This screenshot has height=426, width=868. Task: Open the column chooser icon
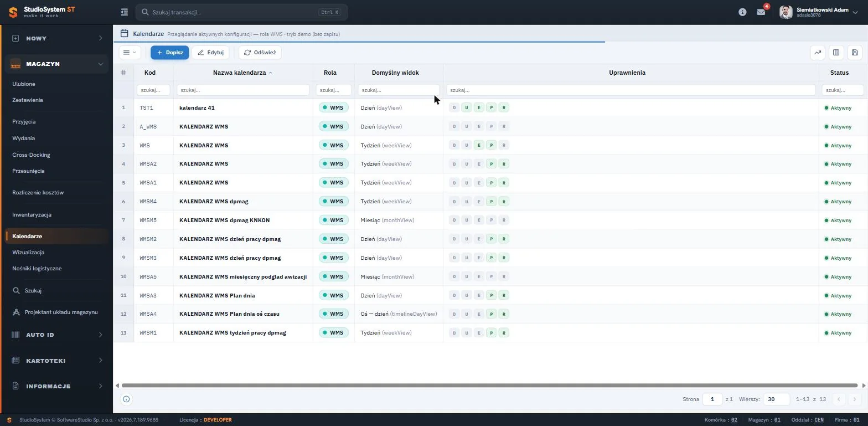(x=836, y=53)
